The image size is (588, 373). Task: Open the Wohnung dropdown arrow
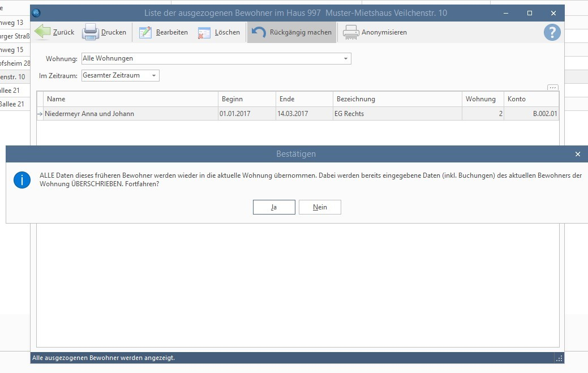[346, 59]
